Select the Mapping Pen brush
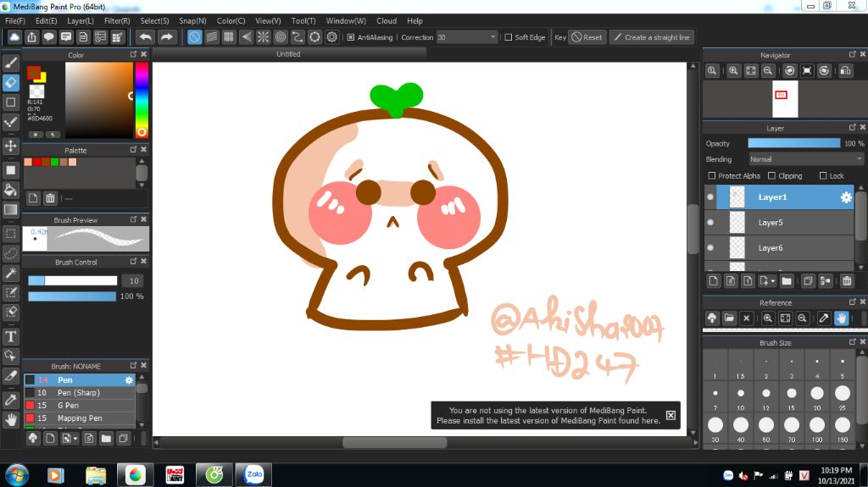Image resolution: width=868 pixels, height=487 pixels. pyautogui.click(x=79, y=418)
